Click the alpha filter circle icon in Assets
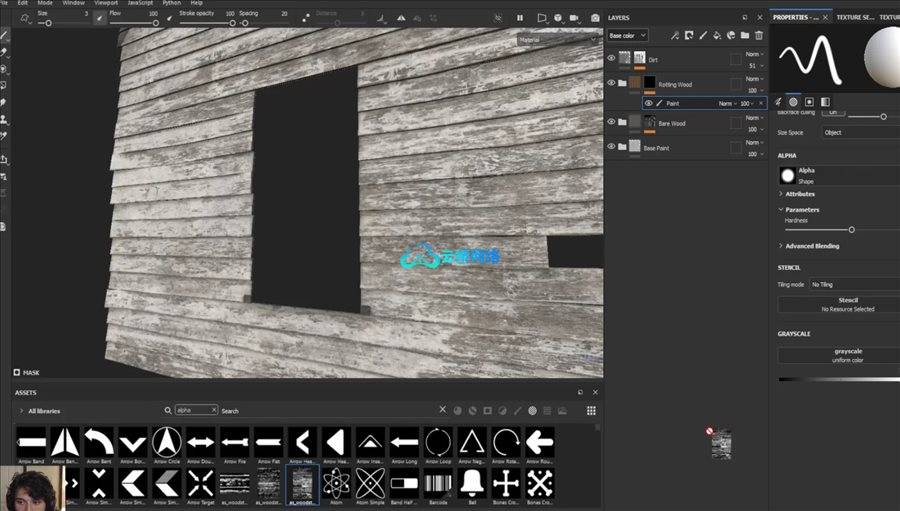 [533, 411]
